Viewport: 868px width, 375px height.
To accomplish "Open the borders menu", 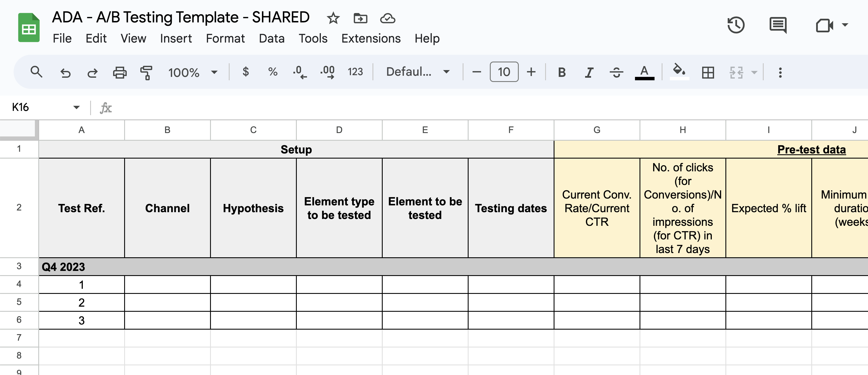I will 708,72.
